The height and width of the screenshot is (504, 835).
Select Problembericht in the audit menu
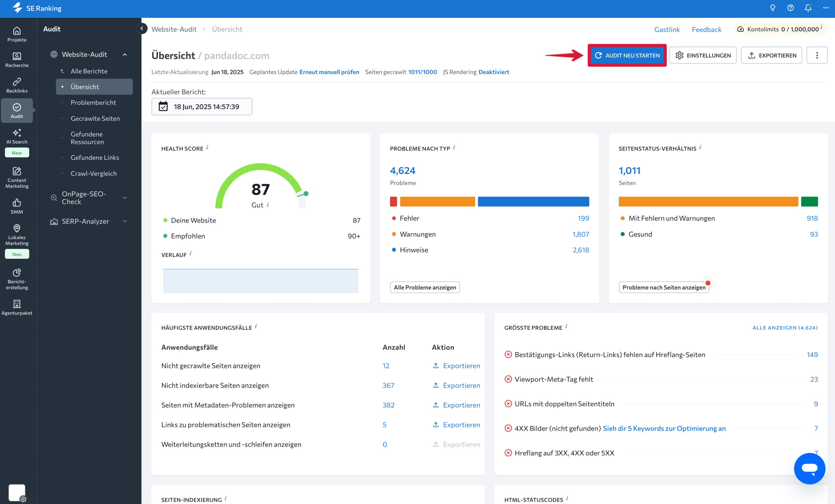pos(93,102)
